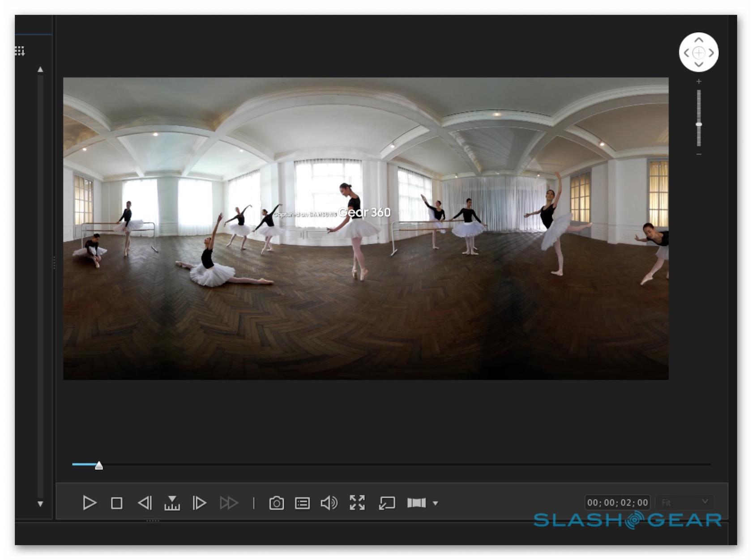752x560 pixels.
Task: Open the Fit zoom dropdown
Action: pos(684,502)
